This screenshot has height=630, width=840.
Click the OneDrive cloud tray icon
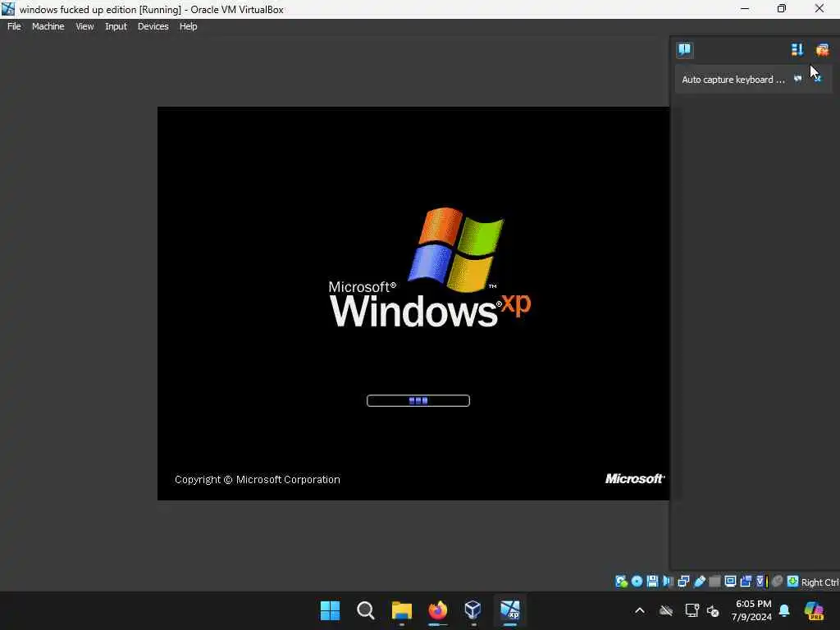click(666, 610)
